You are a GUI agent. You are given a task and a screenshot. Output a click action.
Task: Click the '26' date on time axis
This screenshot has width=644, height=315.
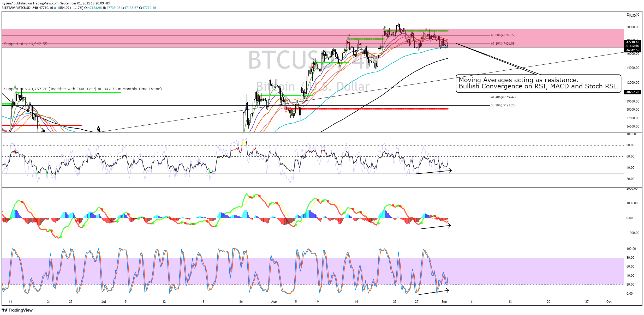click(241, 302)
